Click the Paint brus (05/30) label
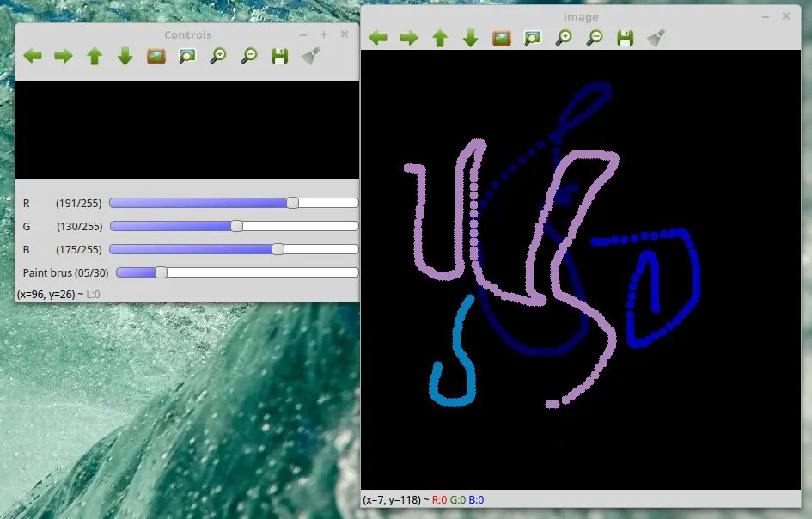The width and height of the screenshot is (812, 519). click(x=66, y=272)
